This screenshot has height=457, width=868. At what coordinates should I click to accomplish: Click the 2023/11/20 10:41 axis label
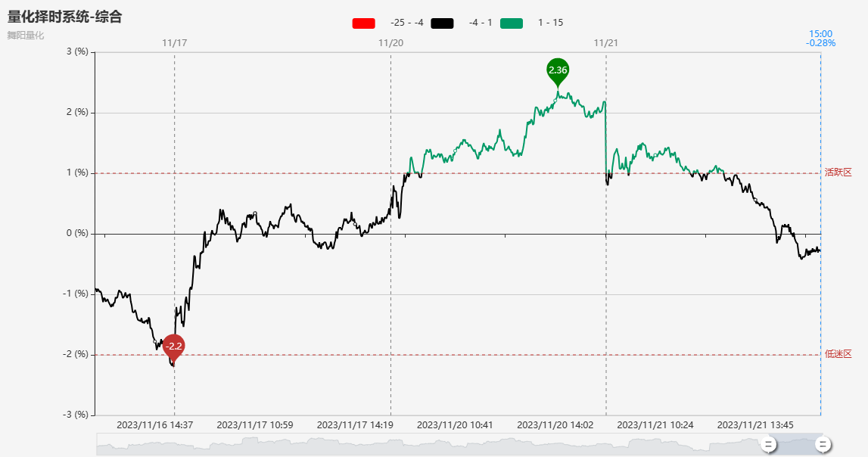[x=455, y=425]
